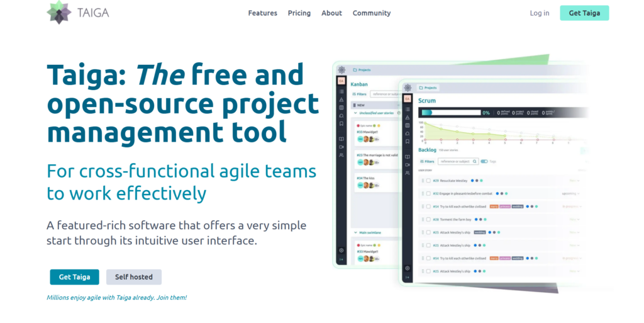This screenshot has height=323, width=644.
Task: Click the Scrum sprint progress bar
Action: tap(452, 112)
